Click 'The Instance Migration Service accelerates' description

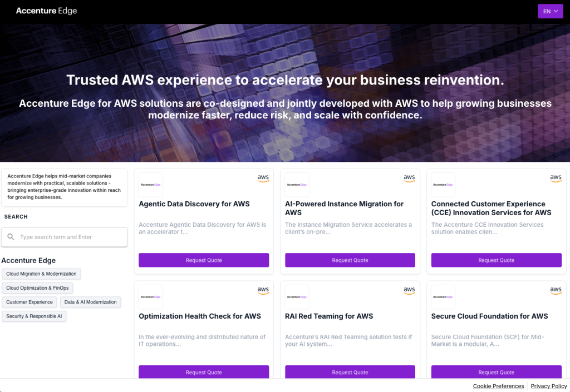[348, 228]
